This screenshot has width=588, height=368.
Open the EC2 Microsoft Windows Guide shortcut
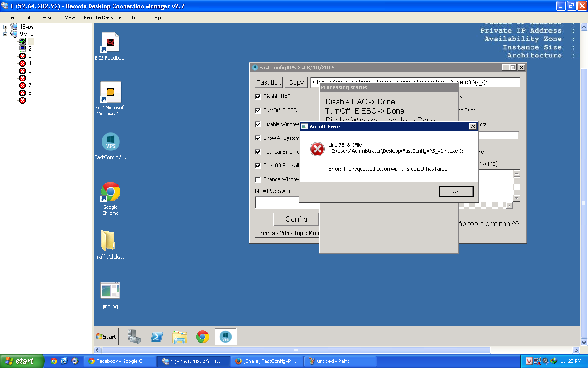click(110, 99)
